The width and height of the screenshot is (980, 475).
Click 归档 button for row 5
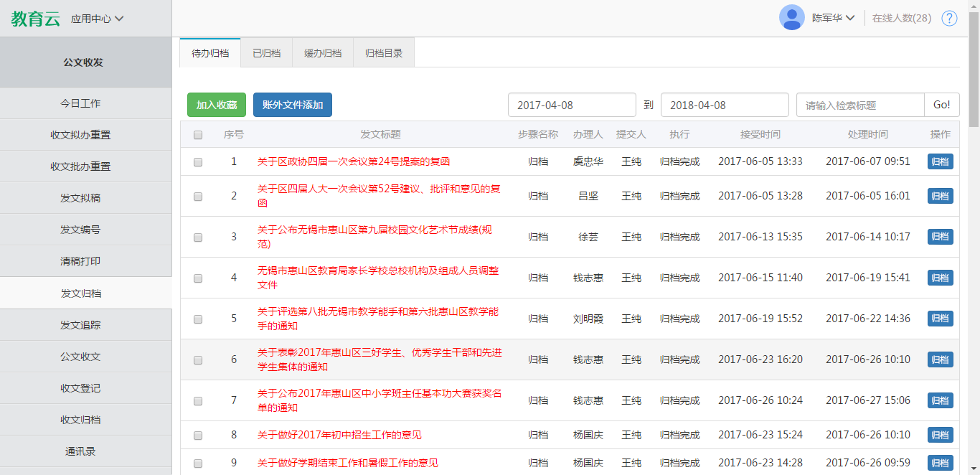coord(940,319)
